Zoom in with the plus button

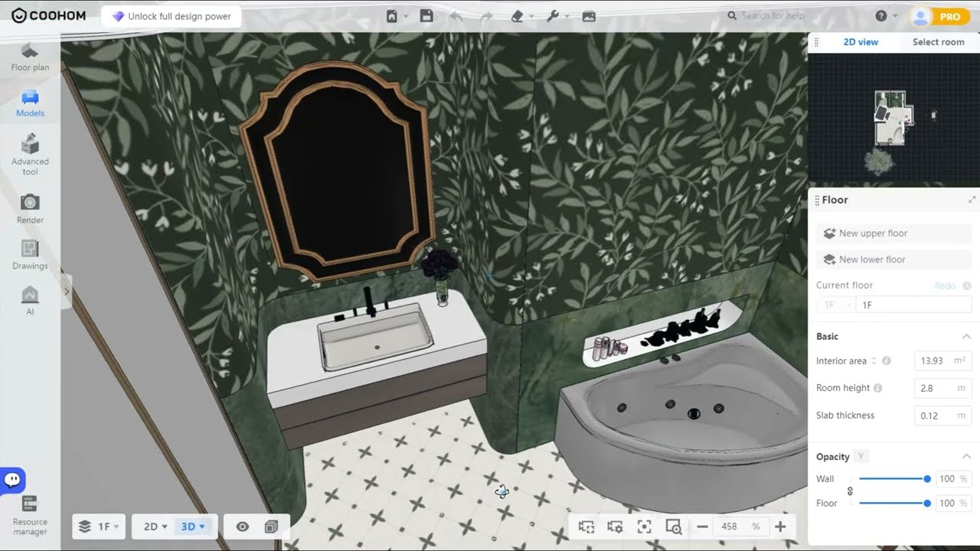coord(780,527)
